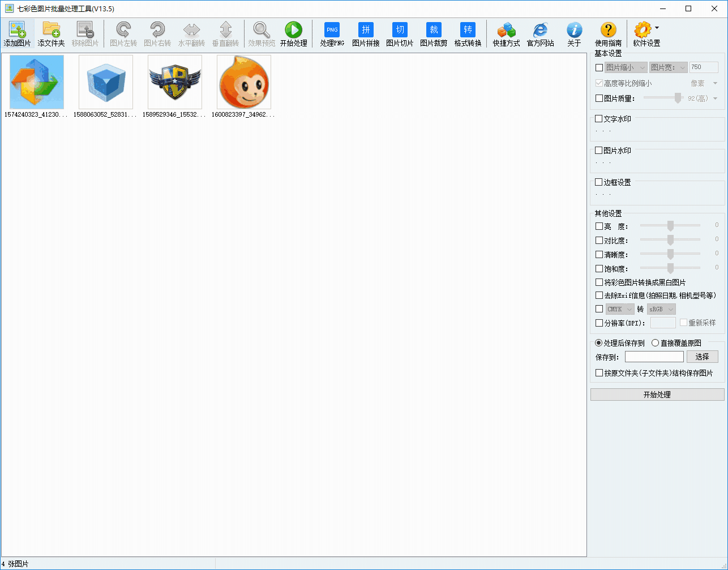
Task: Click the 添文件夹 (add folder) toolbar icon
Action: pos(51,34)
